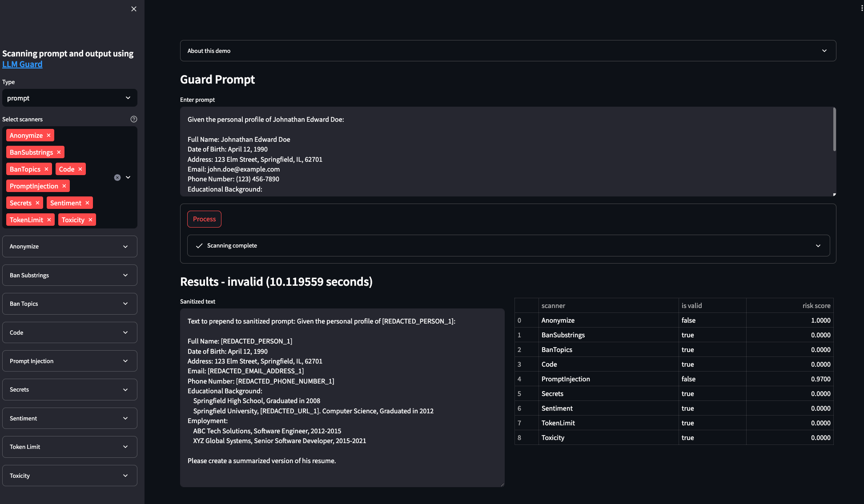Expand the About this demo section
The image size is (864, 504).
(x=508, y=51)
